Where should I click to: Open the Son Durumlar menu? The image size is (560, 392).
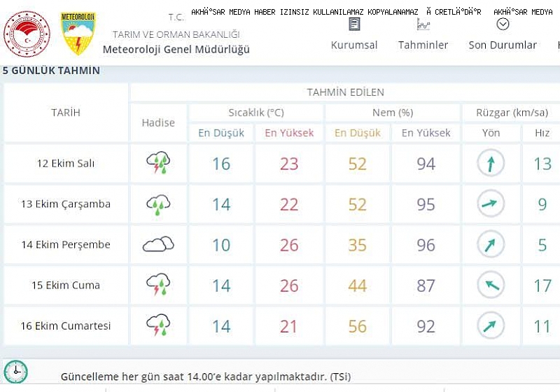(x=503, y=45)
